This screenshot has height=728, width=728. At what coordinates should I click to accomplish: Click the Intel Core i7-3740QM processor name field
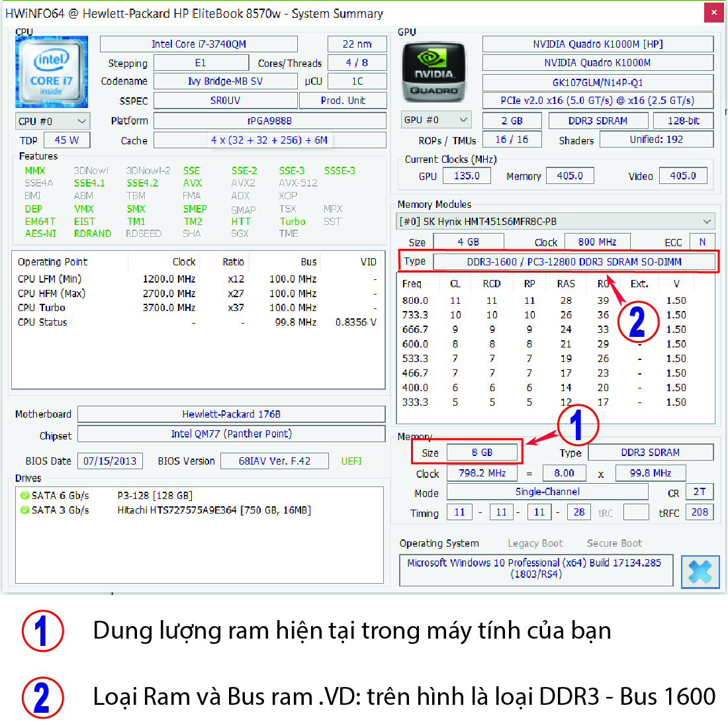point(199,44)
